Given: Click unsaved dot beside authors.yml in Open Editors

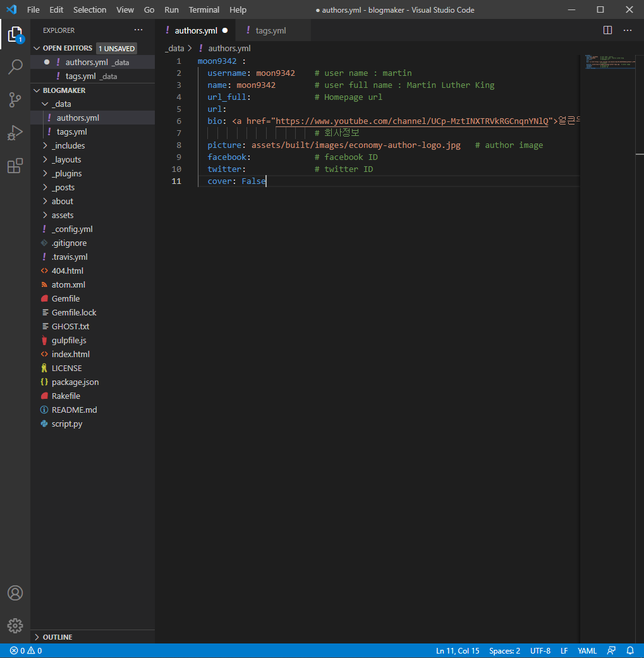Looking at the screenshot, I should [x=47, y=62].
